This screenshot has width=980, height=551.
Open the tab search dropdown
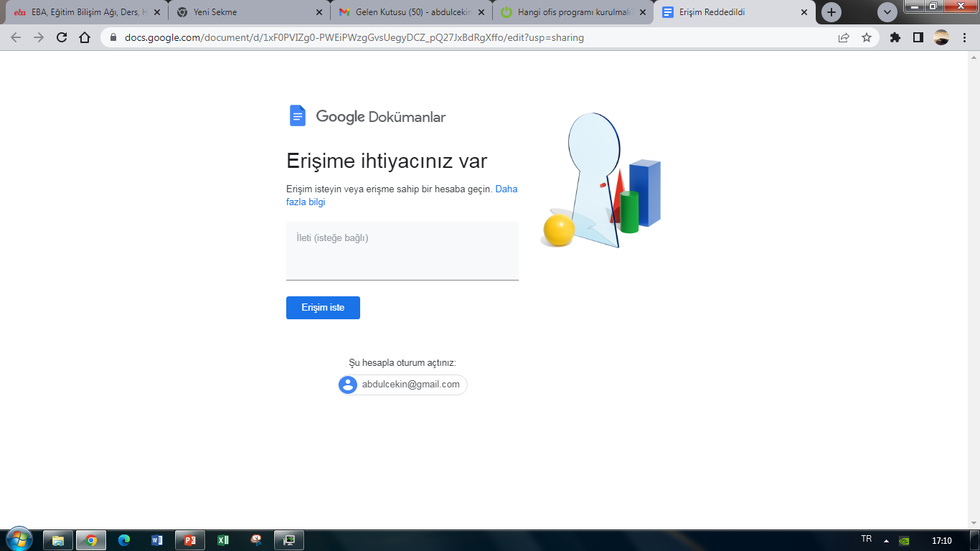pyautogui.click(x=887, y=12)
